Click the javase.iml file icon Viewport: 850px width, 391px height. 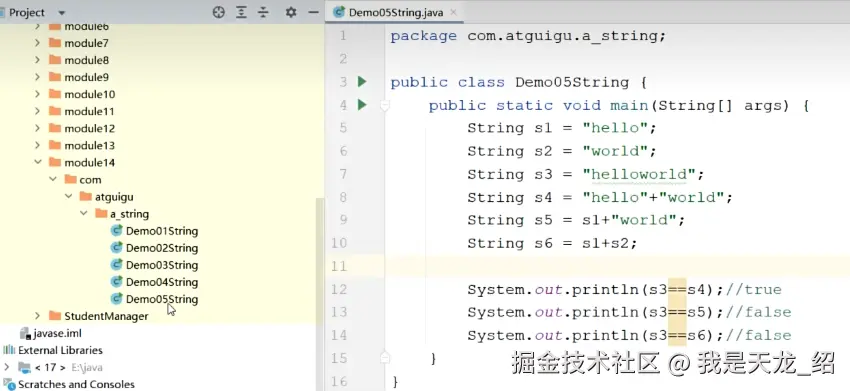tap(24, 333)
